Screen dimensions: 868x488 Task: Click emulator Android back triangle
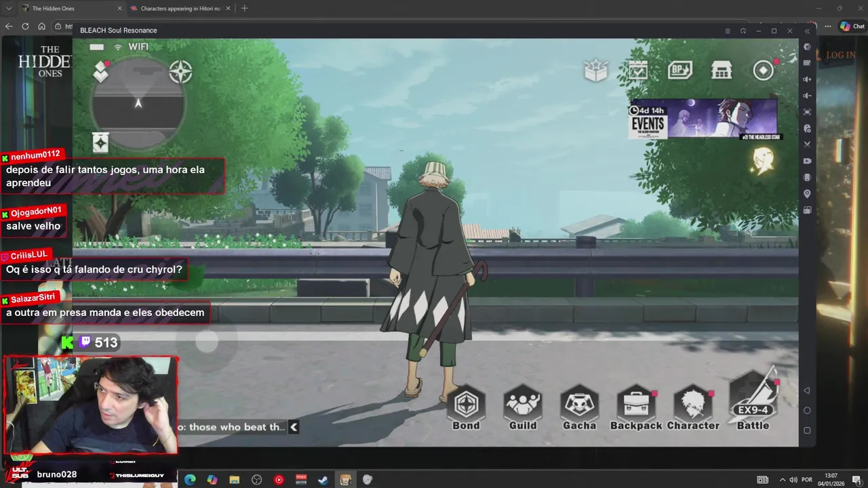(x=807, y=390)
